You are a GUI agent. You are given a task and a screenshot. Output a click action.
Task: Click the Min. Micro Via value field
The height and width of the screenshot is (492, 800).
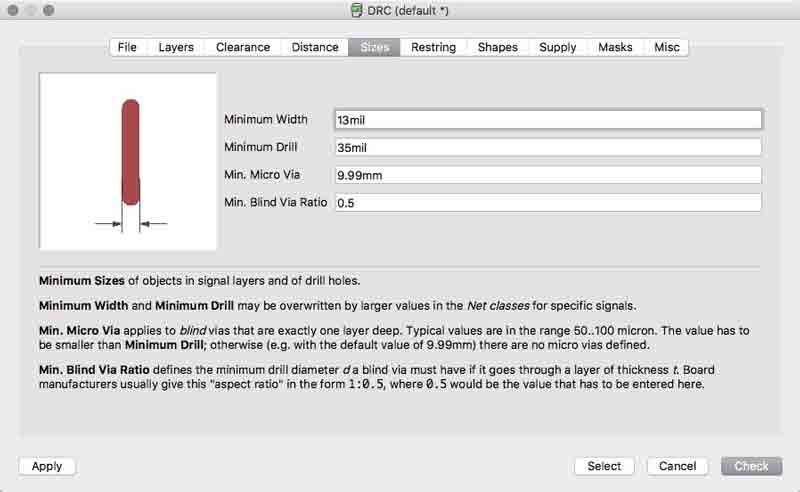(x=548, y=175)
